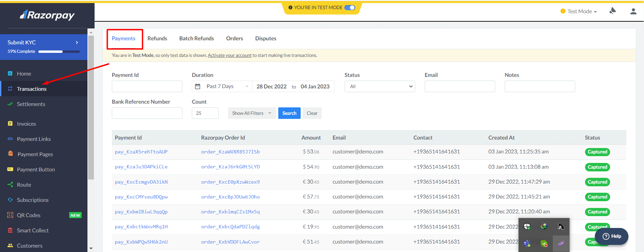Open Payment Links via its link icon
This screenshot has height=252, width=644.
pos(10,139)
